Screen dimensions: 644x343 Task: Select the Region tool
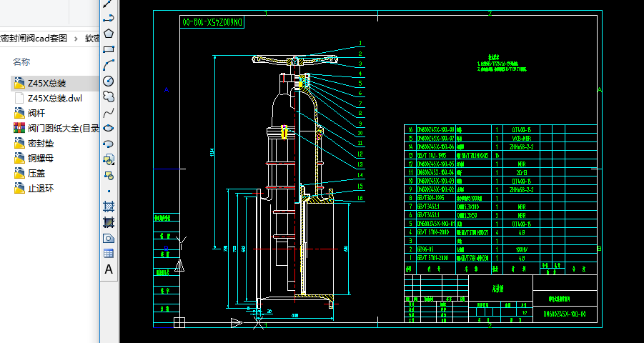point(109,238)
